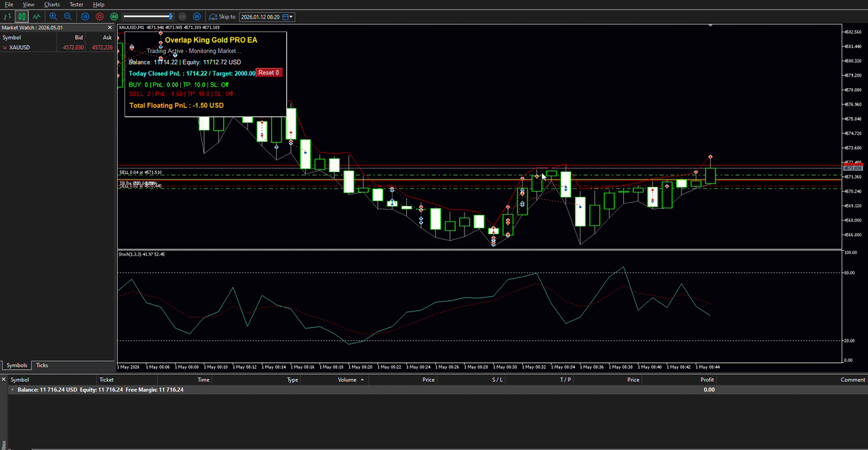Sort trades by Volume column header
Viewport: 868px width, 450px height.
tap(347, 380)
